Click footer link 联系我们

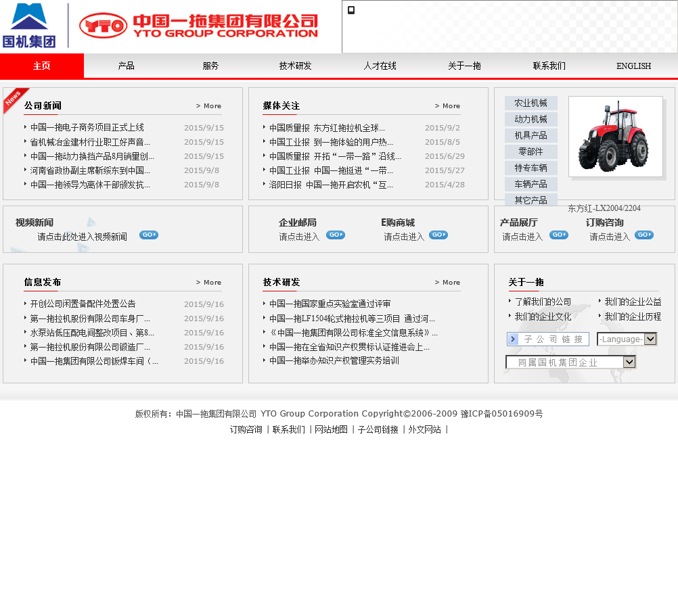click(289, 429)
